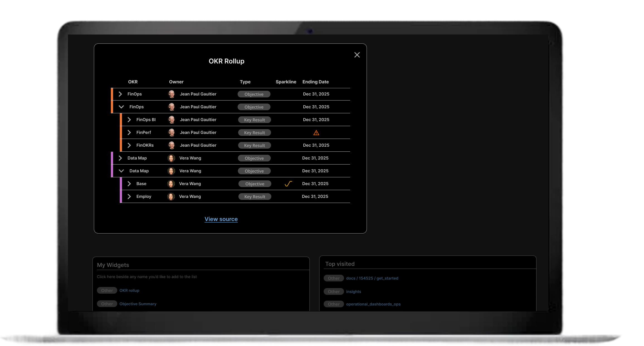
Task: Click the Key Result tag for FinOKRs
Action: [x=254, y=145]
